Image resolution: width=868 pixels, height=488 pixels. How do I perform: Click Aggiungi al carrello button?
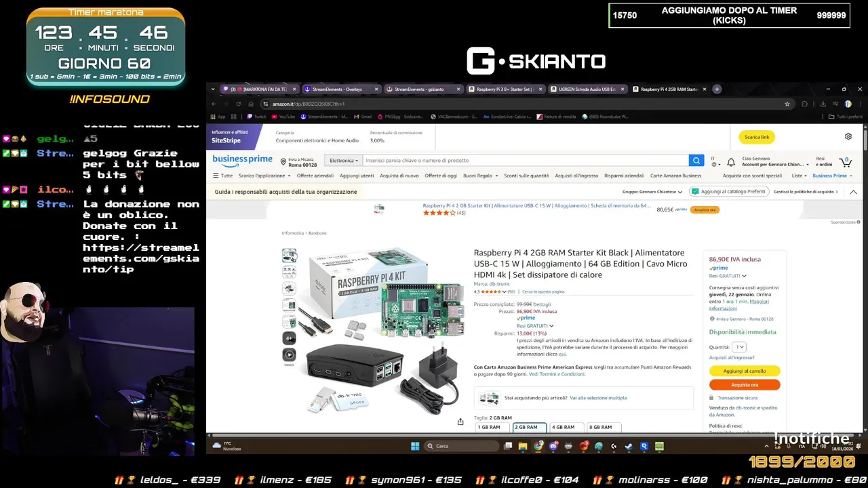745,371
